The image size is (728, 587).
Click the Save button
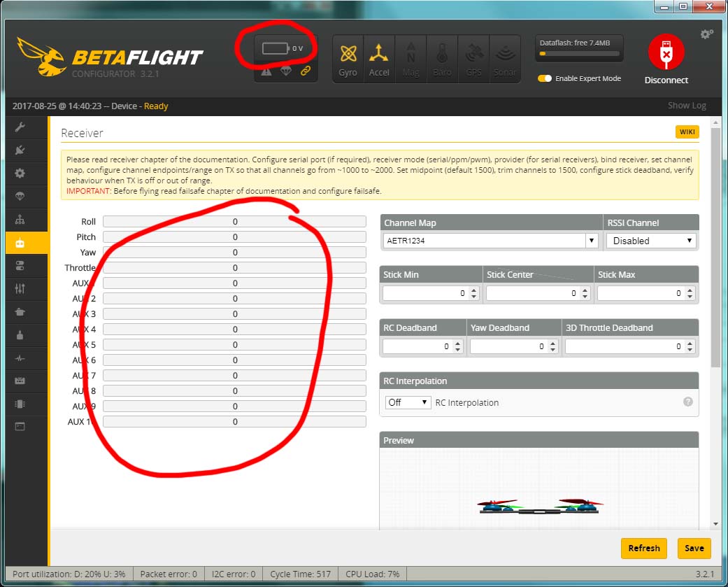coord(694,548)
